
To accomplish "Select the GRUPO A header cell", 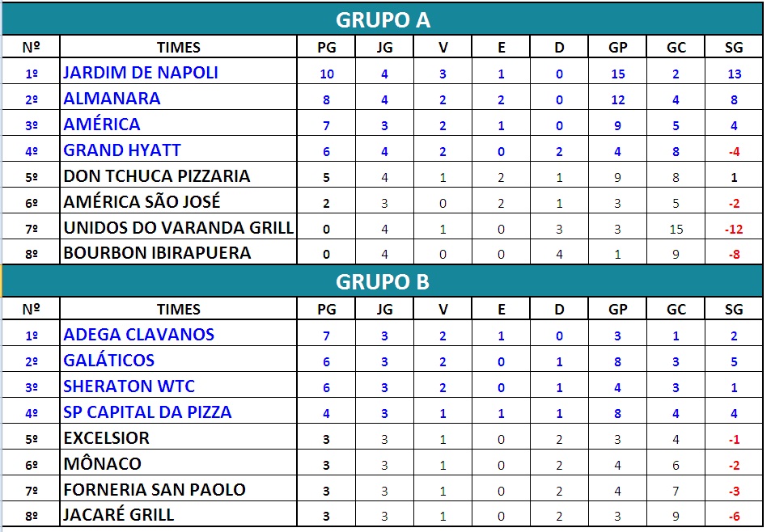I will [x=383, y=19].
